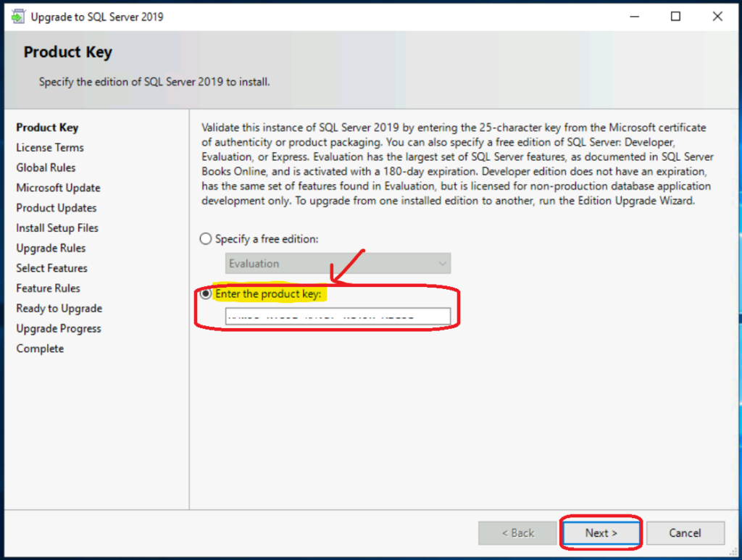The image size is (742, 560).
Task: Click the Upgrade Progress step text
Action: point(59,328)
